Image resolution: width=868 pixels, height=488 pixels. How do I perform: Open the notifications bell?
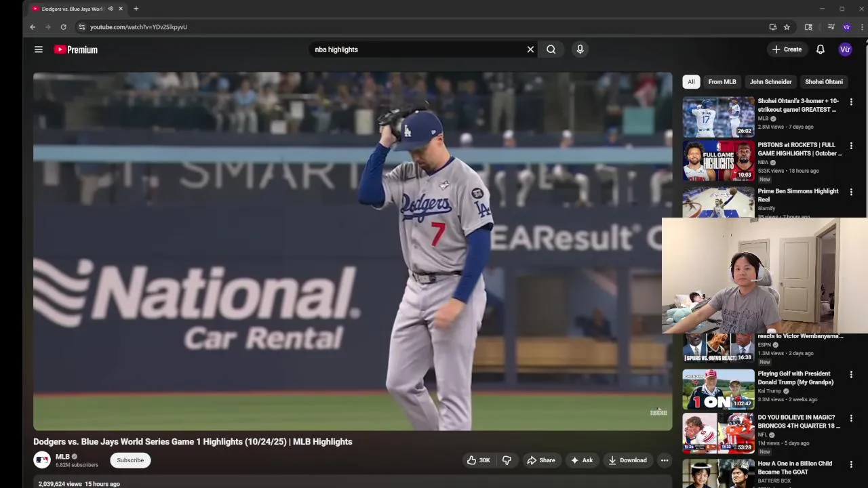click(x=820, y=49)
